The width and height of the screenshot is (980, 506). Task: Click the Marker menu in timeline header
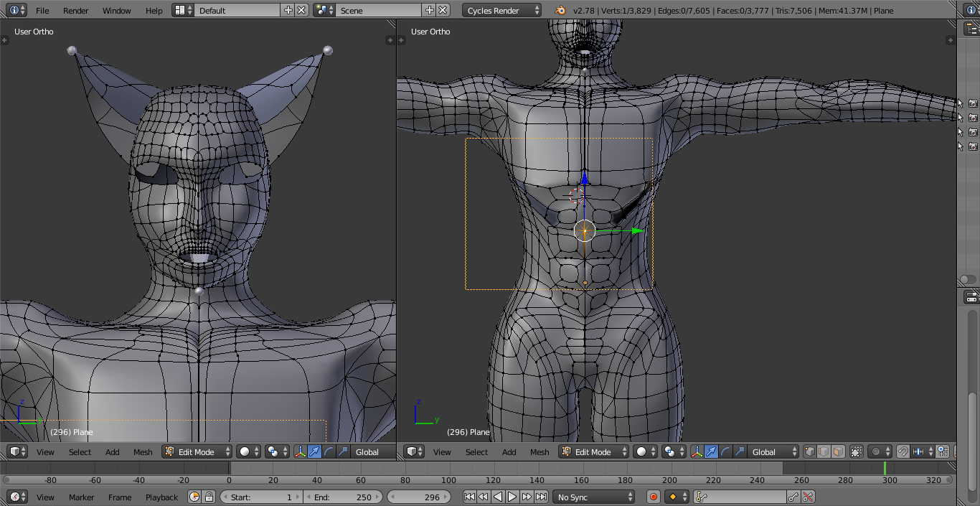pos(81,497)
